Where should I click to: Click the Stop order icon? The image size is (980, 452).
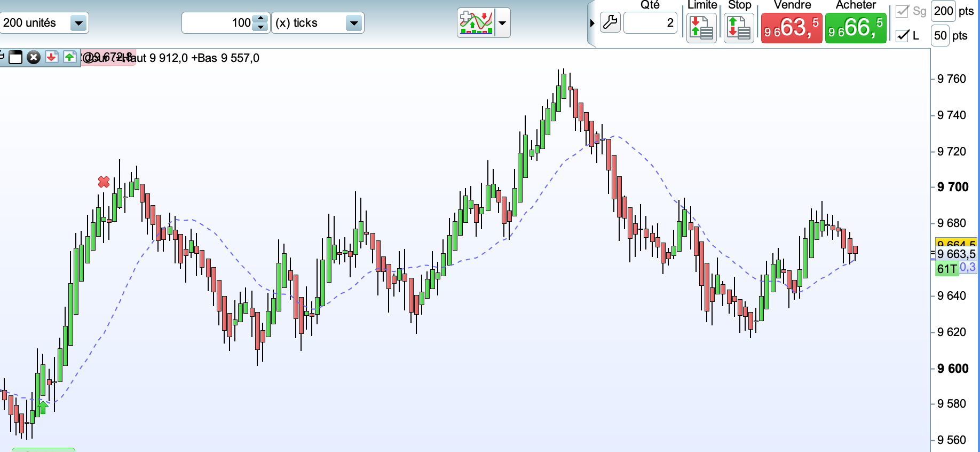pos(739,28)
